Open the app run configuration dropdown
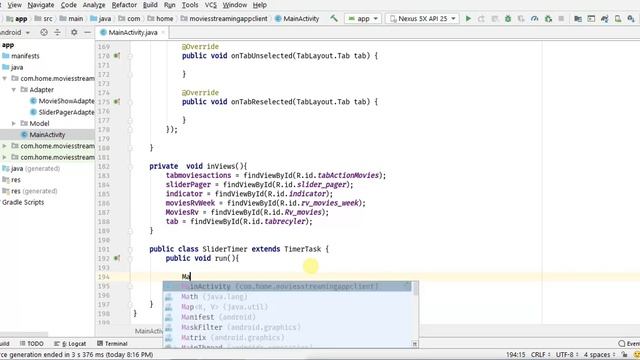Viewport: 640px width, 360px height. 363,19
